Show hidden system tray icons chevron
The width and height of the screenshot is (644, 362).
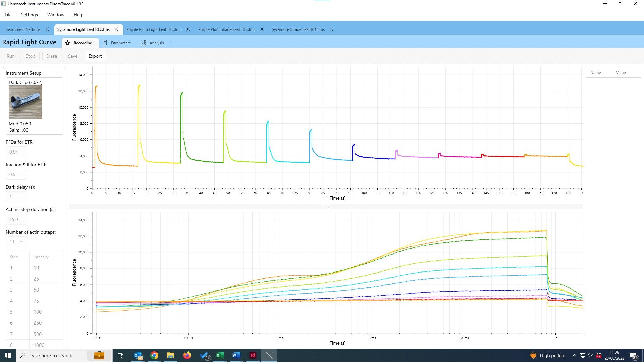[574, 355]
